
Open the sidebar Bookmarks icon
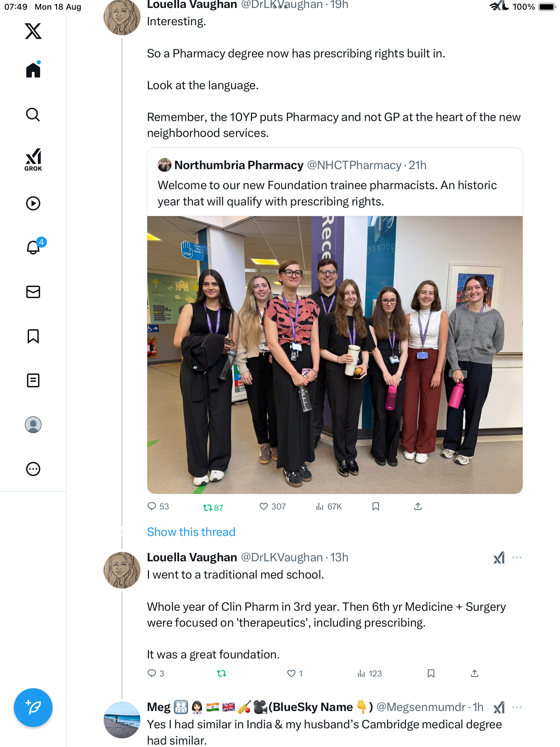33,336
